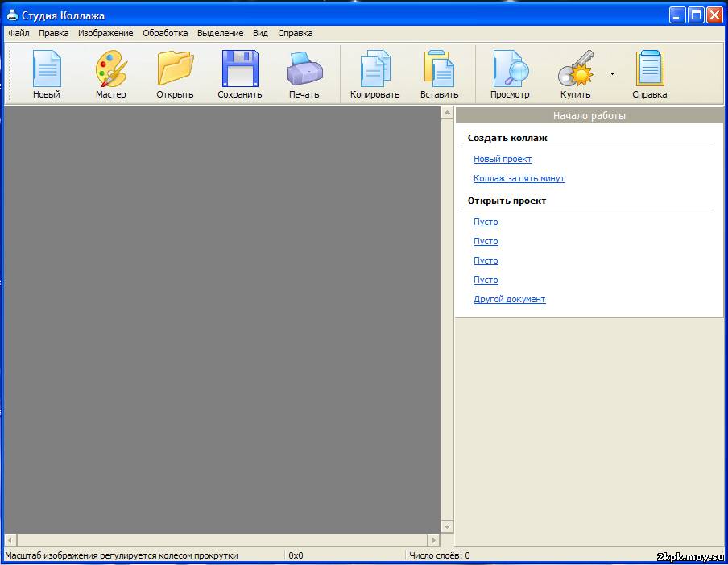Click the second Пусто link
This screenshot has height=565, width=728.
point(486,242)
